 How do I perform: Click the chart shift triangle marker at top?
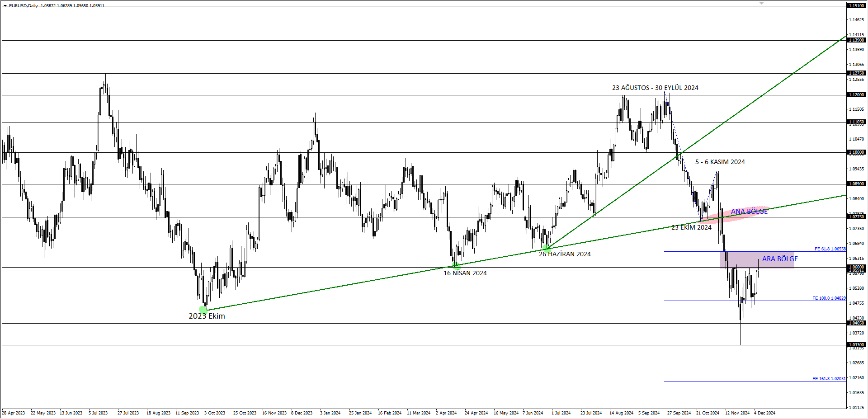click(762, 3)
